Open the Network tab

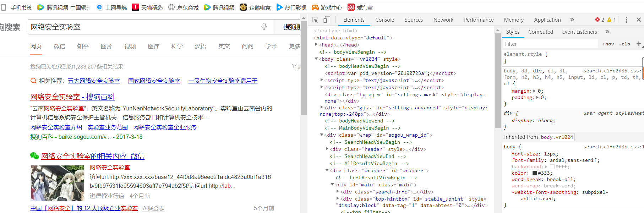click(x=443, y=20)
